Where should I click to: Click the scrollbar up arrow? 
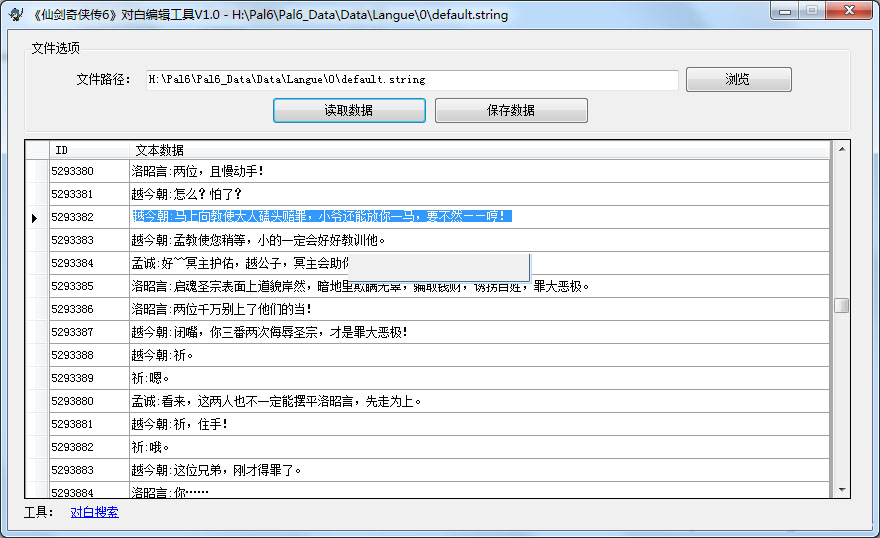pyautogui.click(x=842, y=149)
